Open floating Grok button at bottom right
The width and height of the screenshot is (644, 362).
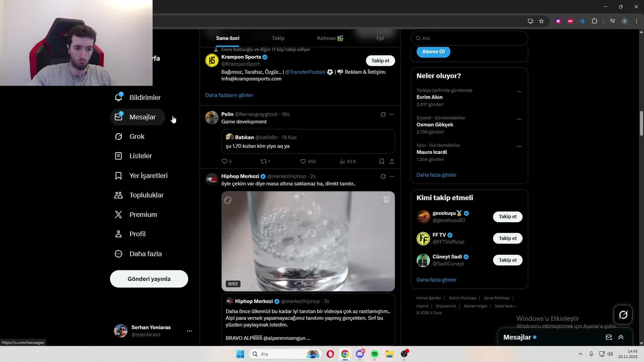coord(623,315)
